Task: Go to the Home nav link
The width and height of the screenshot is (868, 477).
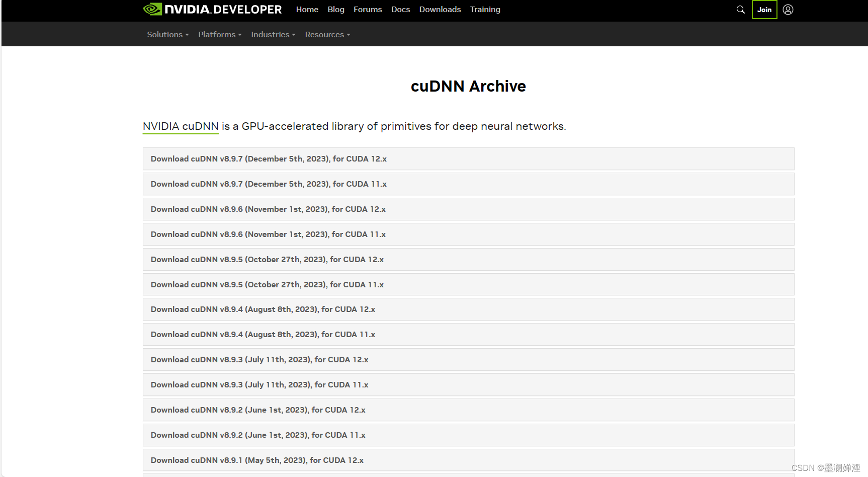Action: click(307, 10)
